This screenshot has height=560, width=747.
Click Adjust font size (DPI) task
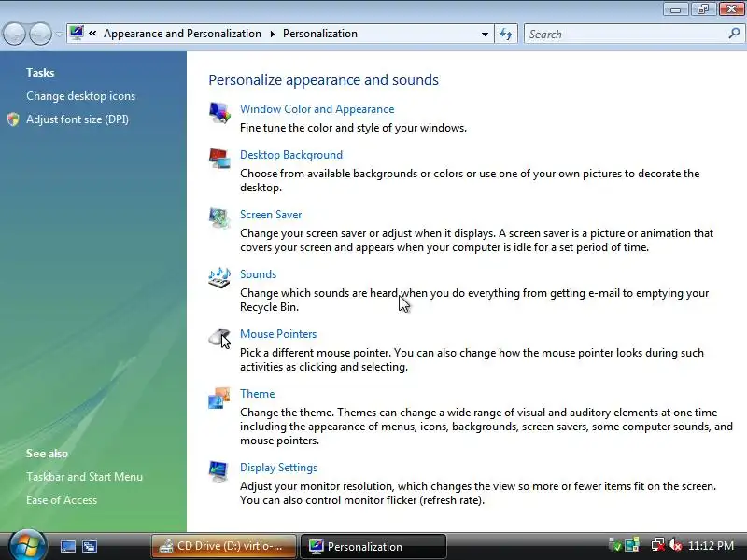coord(78,119)
